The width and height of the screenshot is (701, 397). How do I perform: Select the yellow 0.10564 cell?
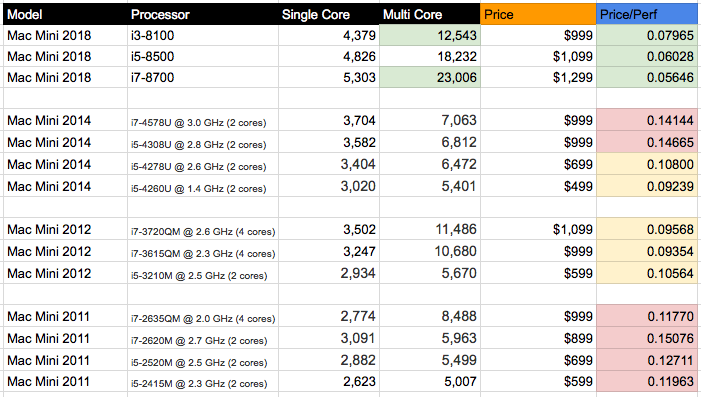coord(647,273)
